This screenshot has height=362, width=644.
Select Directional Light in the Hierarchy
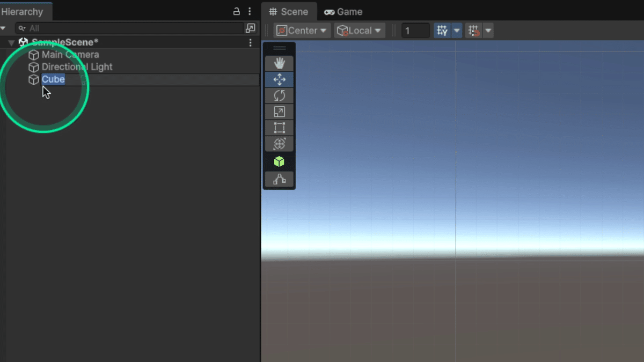[77, 67]
